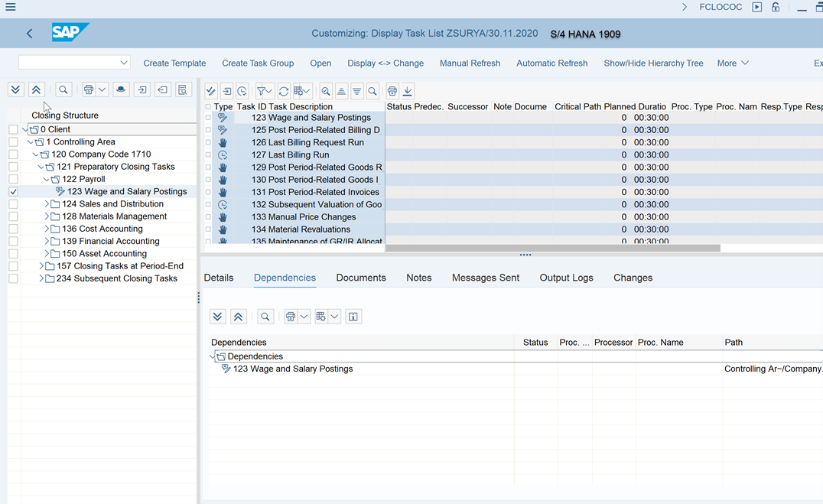
Task: Select the row checkbox for task 126
Action: tap(208, 142)
